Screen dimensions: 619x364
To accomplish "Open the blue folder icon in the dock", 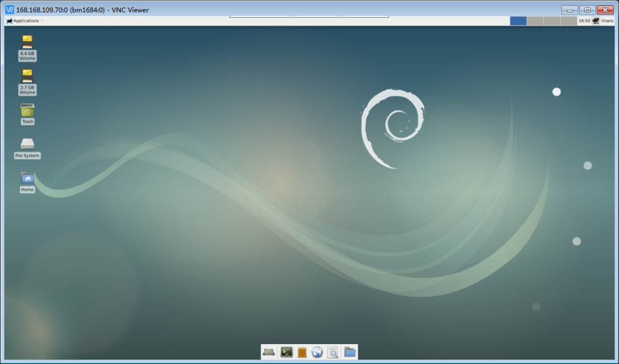I will pyautogui.click(x=350, y=352).
